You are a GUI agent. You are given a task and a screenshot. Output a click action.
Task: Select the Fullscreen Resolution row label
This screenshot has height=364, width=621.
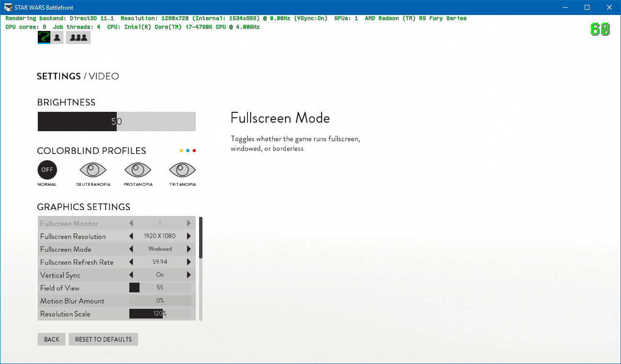[x=73, y=236]
